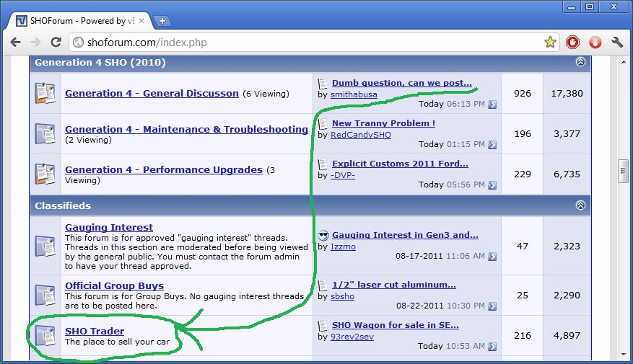Click the 'Classifieds' header title
The image size is (633, 364).
coord(63,205)
